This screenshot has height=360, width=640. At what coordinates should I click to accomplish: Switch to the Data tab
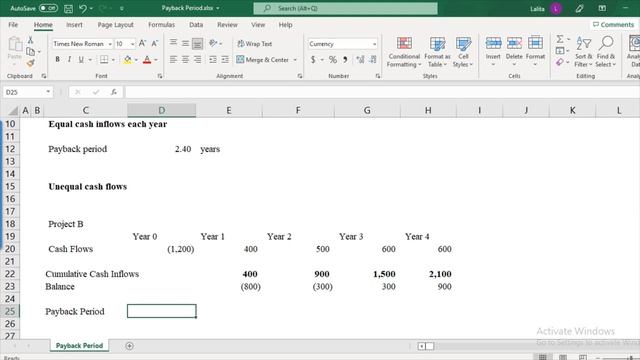pyautogui.click(x=196, y=24)
